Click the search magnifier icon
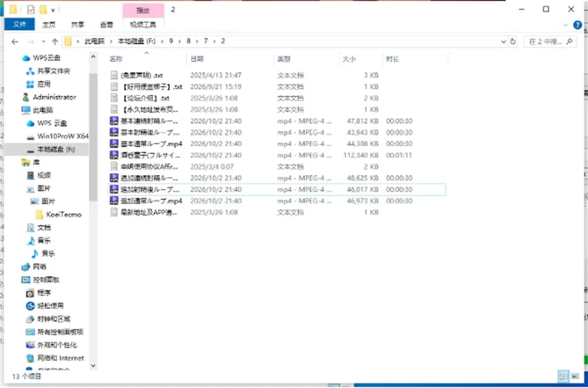The image size is (588, 388). (570, 42)
